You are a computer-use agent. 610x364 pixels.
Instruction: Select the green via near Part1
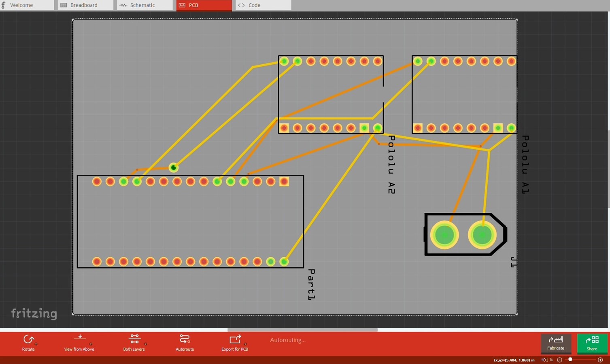[173, 167]
